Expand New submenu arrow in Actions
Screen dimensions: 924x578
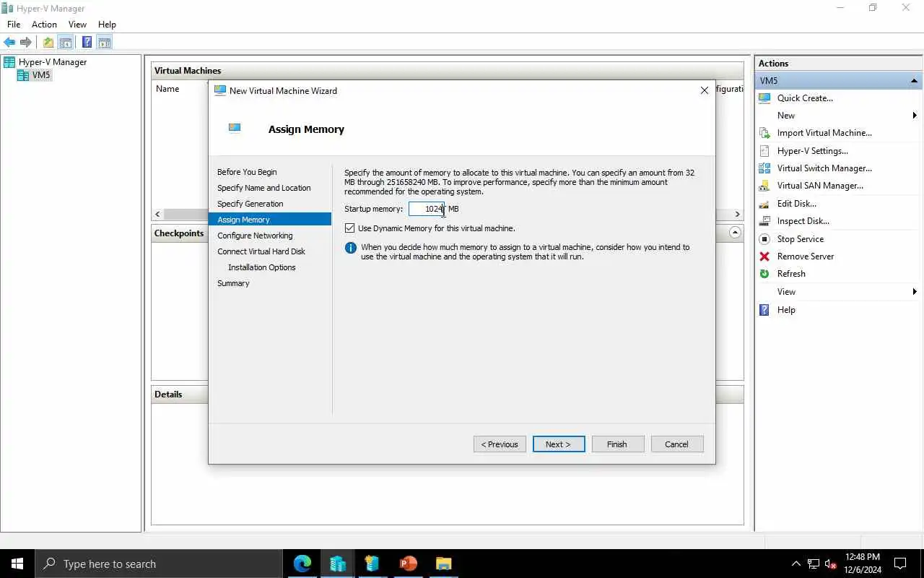click(915, 116)
